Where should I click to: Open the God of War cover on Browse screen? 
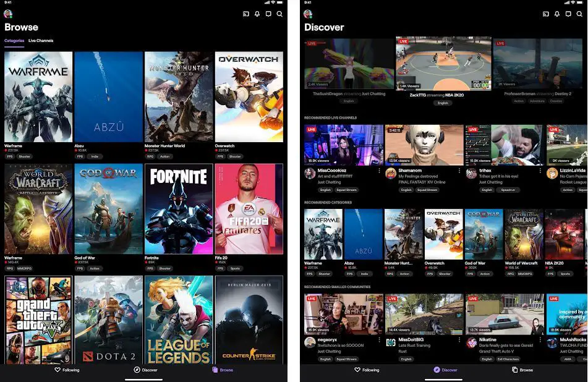(x=109, y=209)
